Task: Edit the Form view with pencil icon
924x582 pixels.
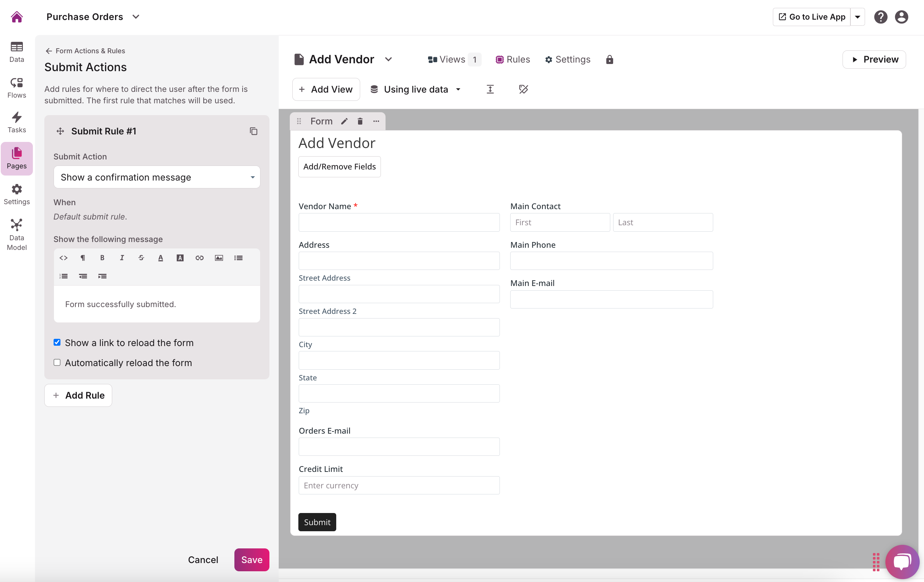Action: click(x=344, y=121)
